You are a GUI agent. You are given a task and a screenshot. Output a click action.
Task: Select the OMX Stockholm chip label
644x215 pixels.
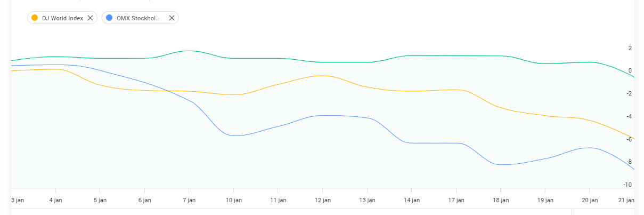coord(138,18)
